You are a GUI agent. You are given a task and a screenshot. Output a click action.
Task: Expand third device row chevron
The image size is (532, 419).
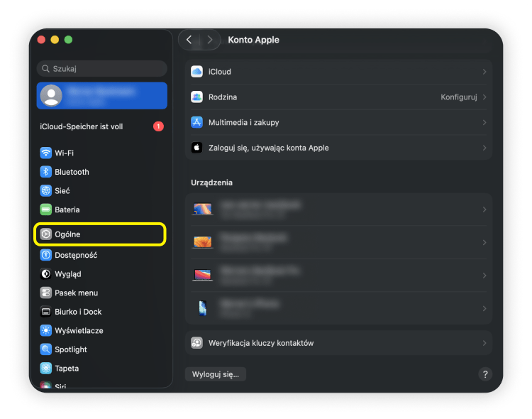484,276
